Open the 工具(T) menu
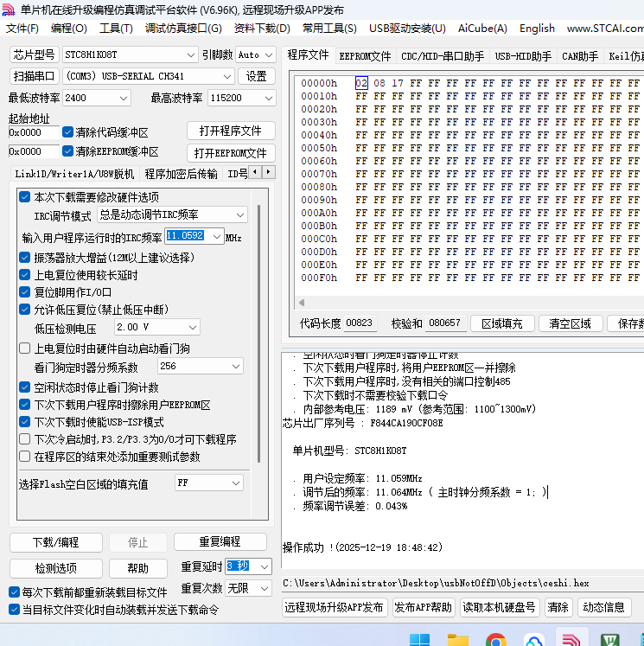 116,28
